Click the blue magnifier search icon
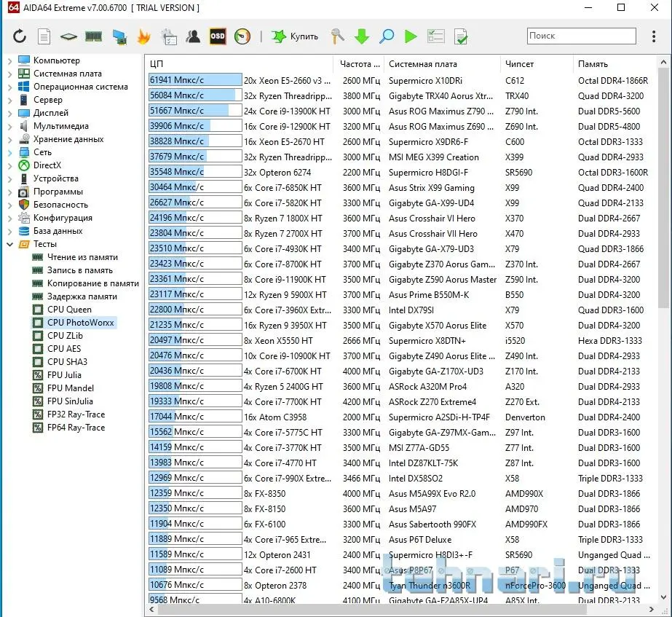The width and height of the screenshot is (672, 617). click(x=386, y=36)
